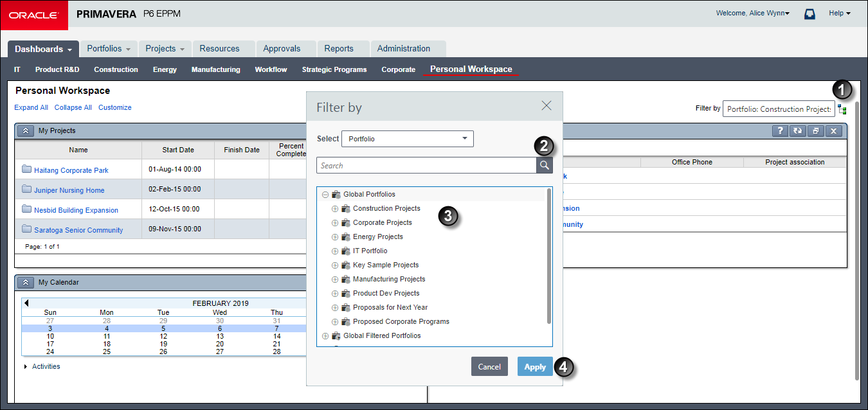Collapse the My Projects portlet with chevron icon
Viewport: 868px width, 410px height.
25,131
